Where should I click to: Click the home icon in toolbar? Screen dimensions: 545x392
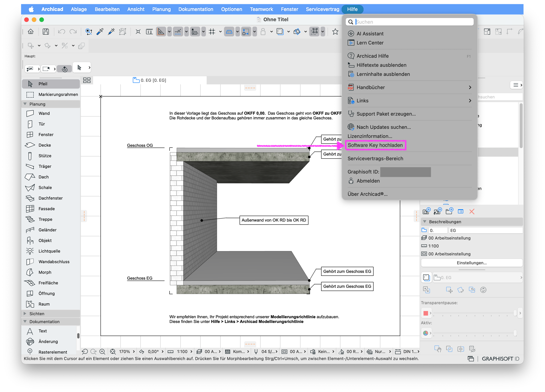click(x=31, y=31)
